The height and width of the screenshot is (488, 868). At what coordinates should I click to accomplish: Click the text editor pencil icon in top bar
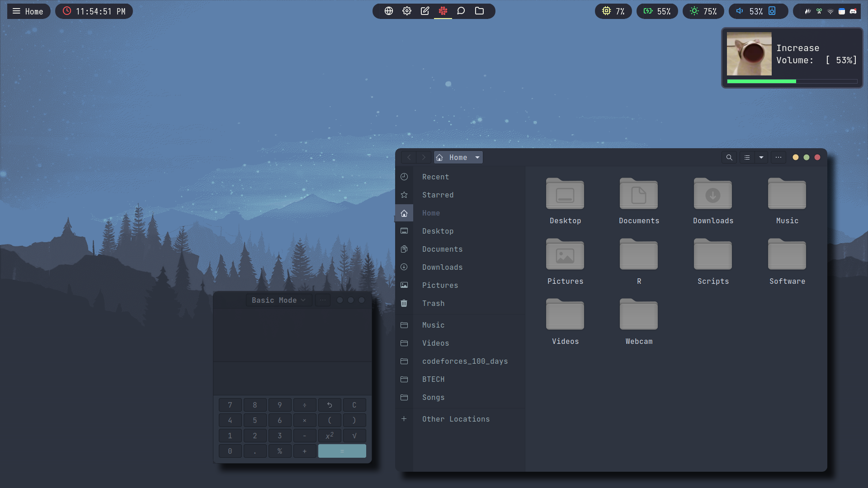(x=425, y=11)
